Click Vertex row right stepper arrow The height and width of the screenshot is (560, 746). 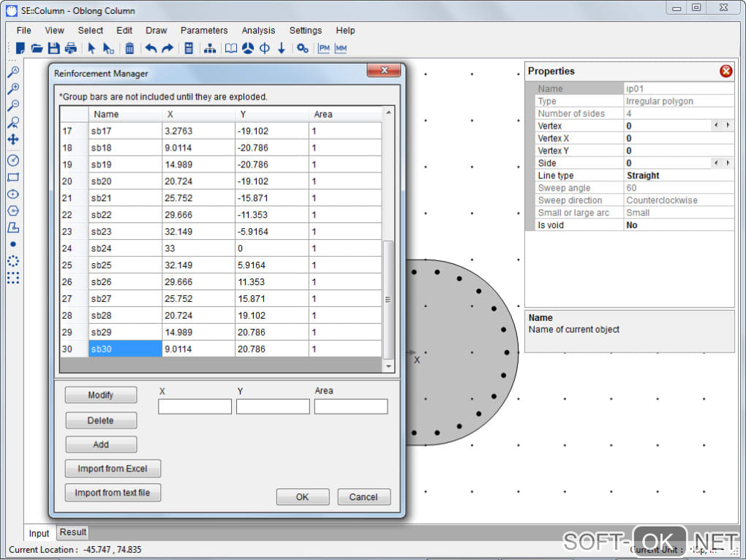point(728,126)
